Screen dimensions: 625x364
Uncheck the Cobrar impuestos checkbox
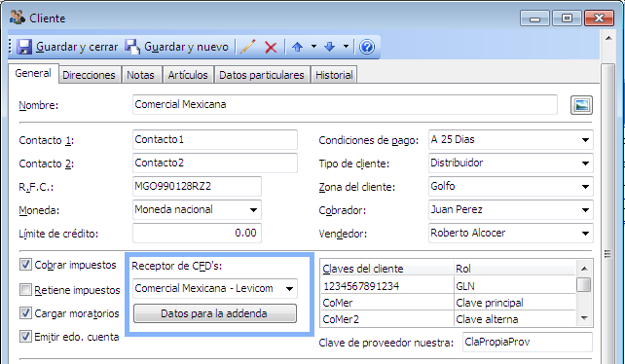[x=26, y=265]
